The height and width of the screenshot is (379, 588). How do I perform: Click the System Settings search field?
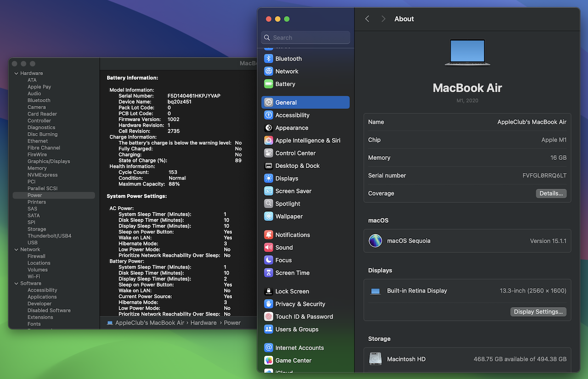(x=305, y=38)
